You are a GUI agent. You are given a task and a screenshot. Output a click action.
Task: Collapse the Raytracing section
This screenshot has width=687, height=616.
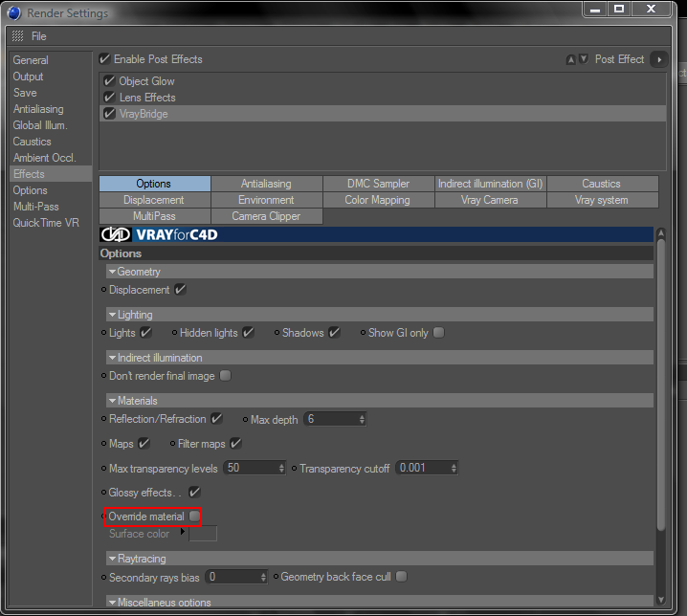tap(113, 559)
